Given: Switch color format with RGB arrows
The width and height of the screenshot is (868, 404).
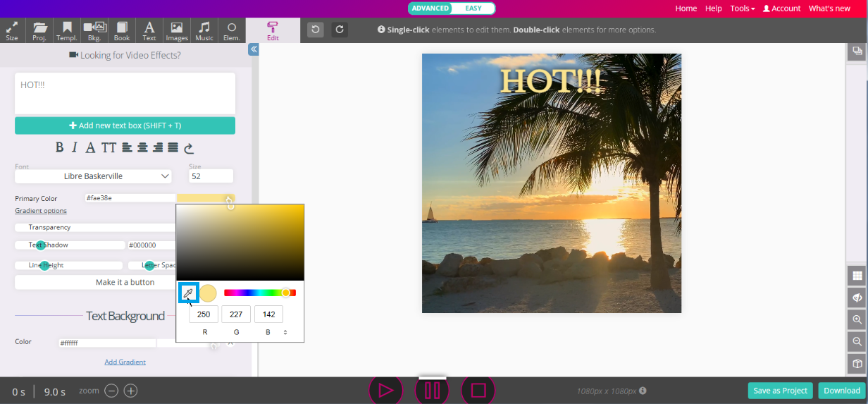Looking at the screenshot, I should (x=285, y=332).
